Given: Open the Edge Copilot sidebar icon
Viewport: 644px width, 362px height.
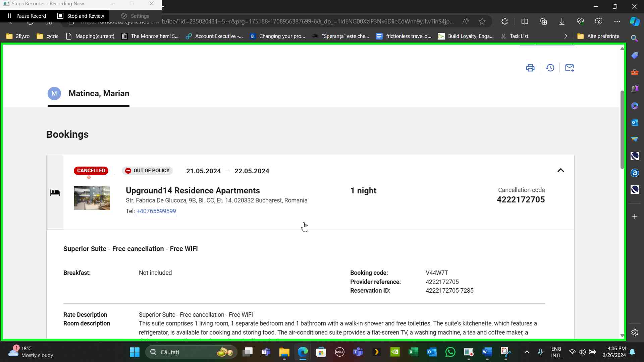Looking at the screenshot, I should coord(634,21).
